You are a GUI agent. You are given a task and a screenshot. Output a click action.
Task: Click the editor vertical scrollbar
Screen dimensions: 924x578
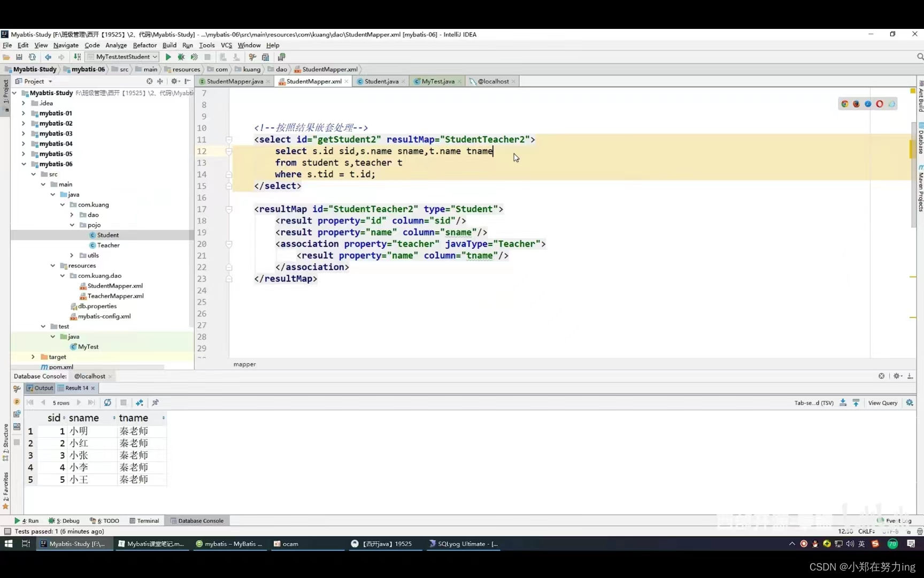click(x=913, y=174)
